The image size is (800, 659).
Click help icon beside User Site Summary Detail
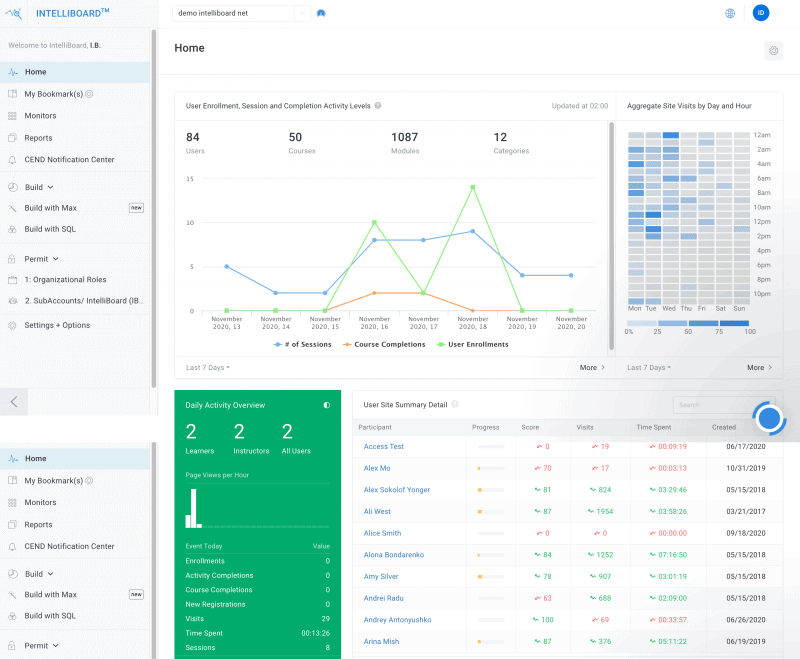pos(455,404)
